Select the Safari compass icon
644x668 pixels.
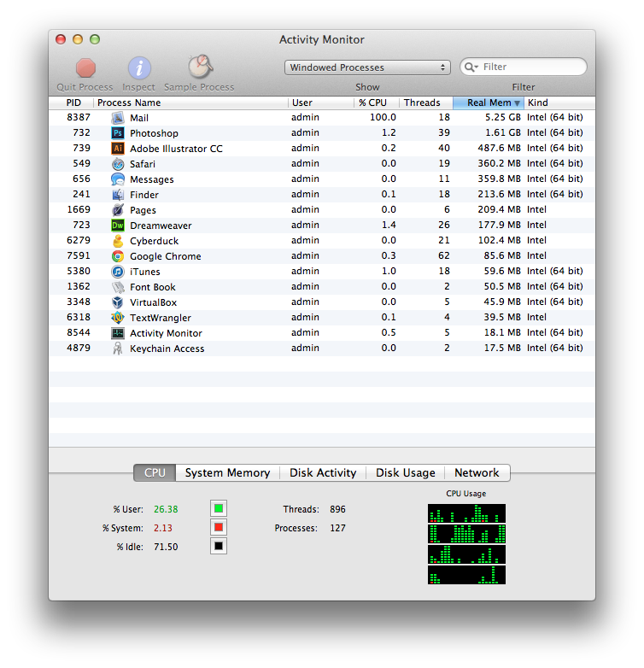[x=118, y=164]
